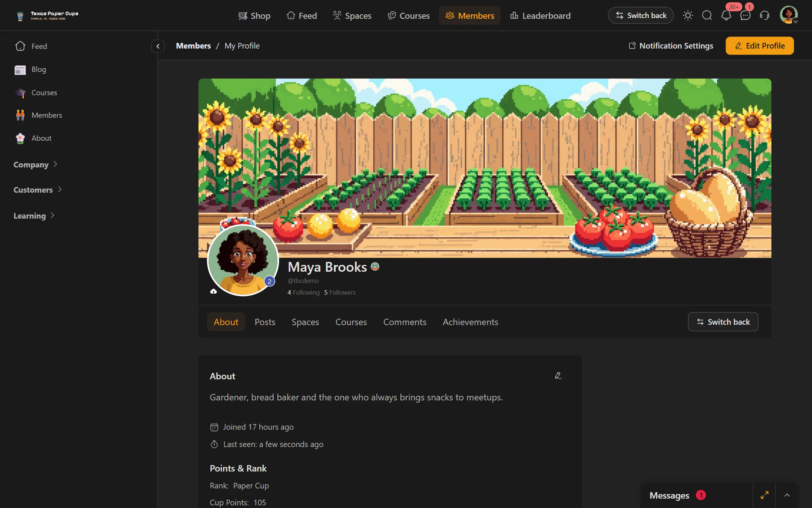The image size is (812, 508).
Task: Go to Shop in top navigation
Action: 255,15
